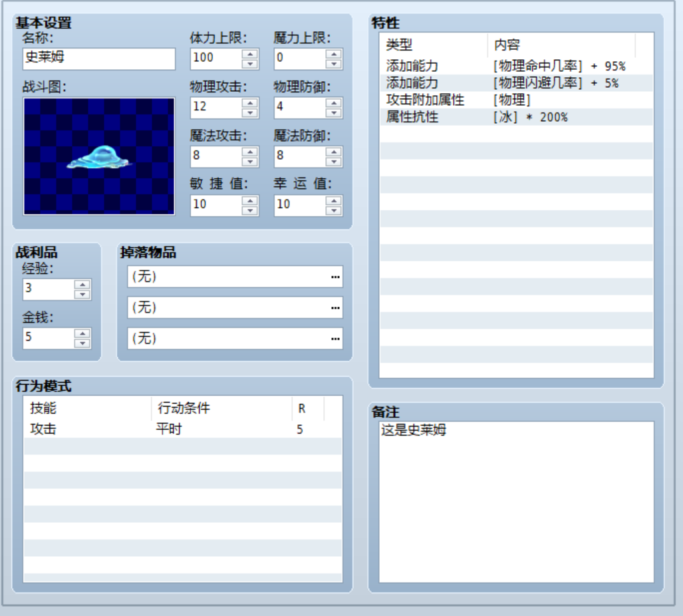Select the 属性抗性 [冰] * 200% trait row
The height and width of the screenshot is (616, 683).
(516, 117)
